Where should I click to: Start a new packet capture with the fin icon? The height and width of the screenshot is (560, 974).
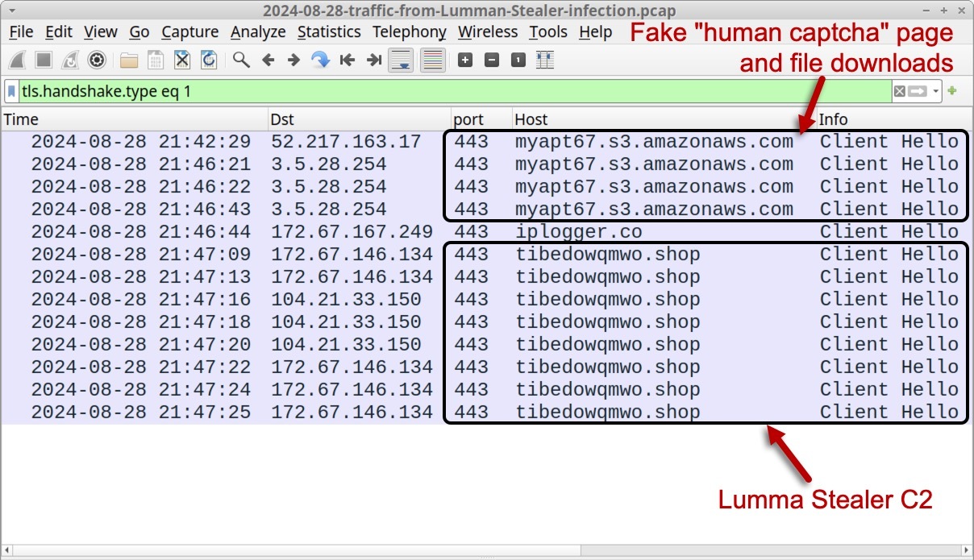point(19,60)
